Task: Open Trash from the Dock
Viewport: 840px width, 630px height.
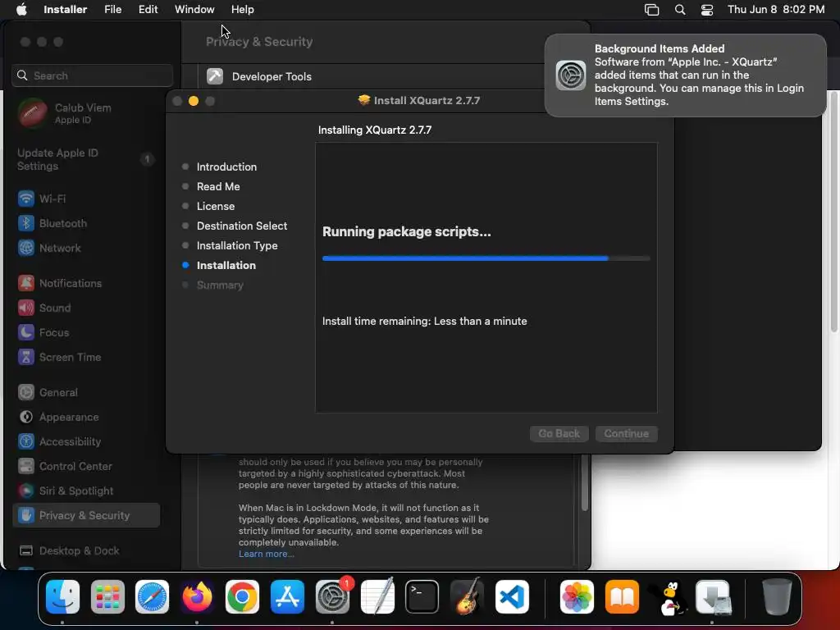Action: pos(777,596)
